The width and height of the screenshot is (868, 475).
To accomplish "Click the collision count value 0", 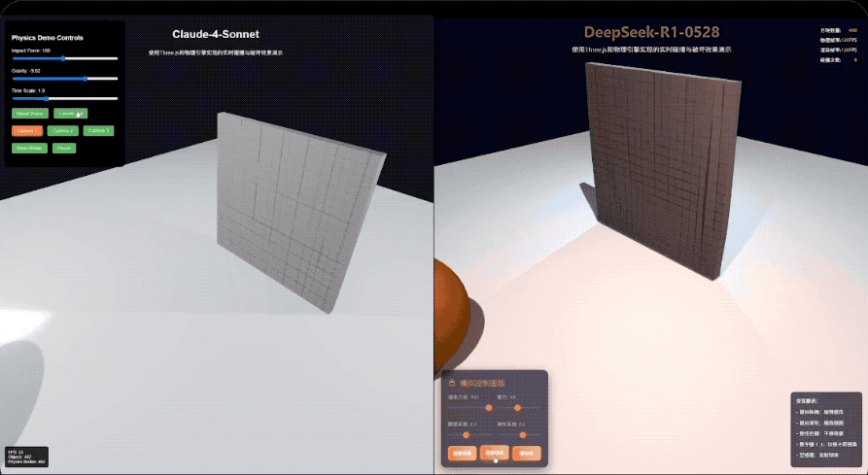I will [855, 59].
